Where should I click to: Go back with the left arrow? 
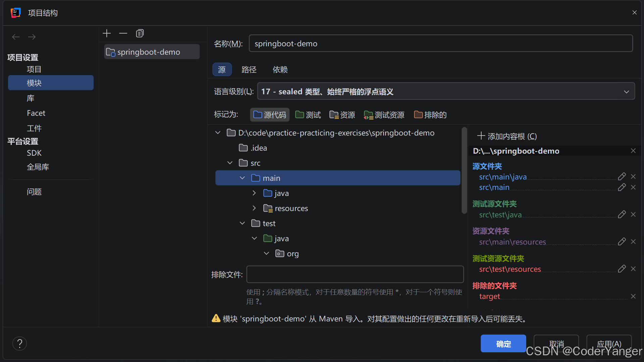(x=16, y=37)
